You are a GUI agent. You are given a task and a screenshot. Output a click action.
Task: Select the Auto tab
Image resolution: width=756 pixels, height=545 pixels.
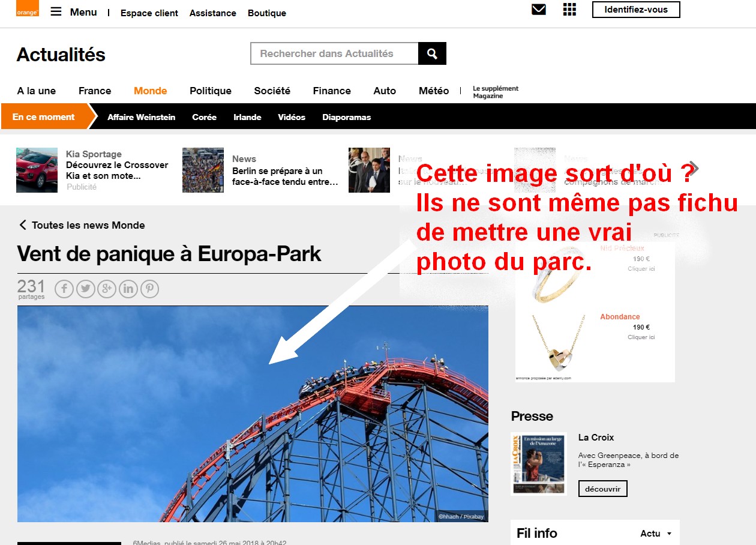[x=385, y=91]
